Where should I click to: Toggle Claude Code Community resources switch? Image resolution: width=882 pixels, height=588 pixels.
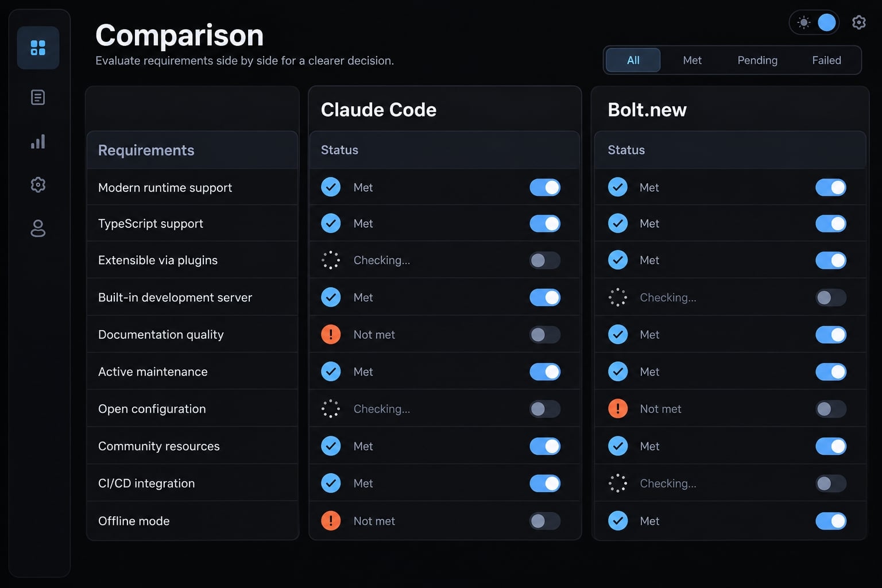pyautogui.click(x=545, y=446)
